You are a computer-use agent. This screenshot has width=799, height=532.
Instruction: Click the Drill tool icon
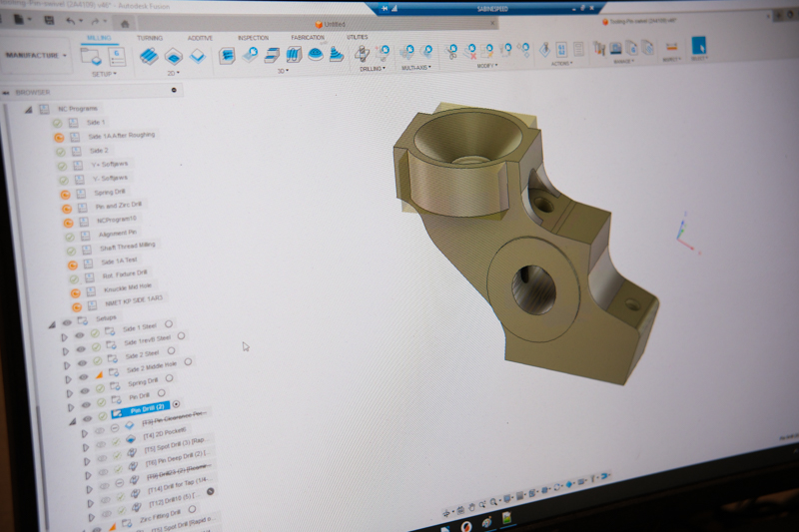(362, 53)
